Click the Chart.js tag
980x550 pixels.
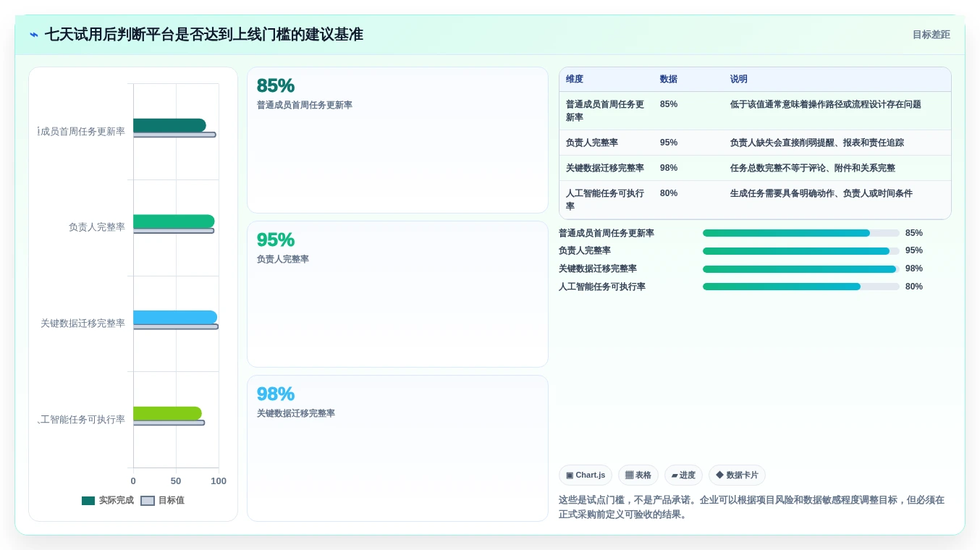tap(586, 475)
